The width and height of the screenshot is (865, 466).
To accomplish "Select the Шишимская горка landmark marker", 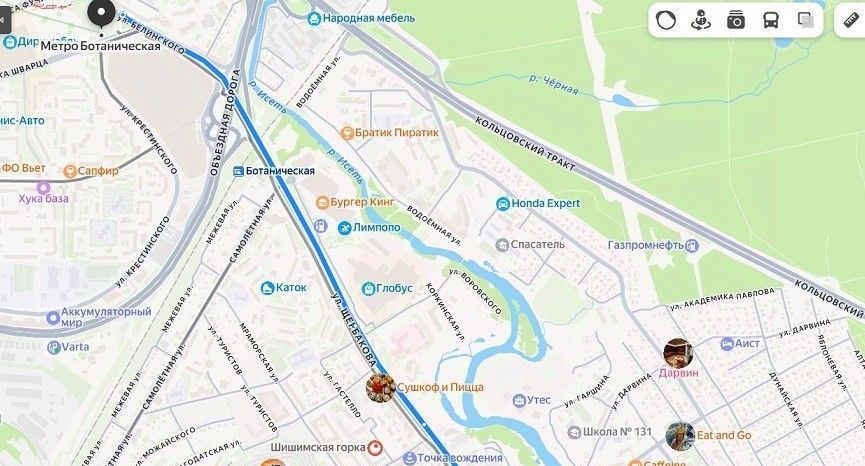I will (375, 447).
